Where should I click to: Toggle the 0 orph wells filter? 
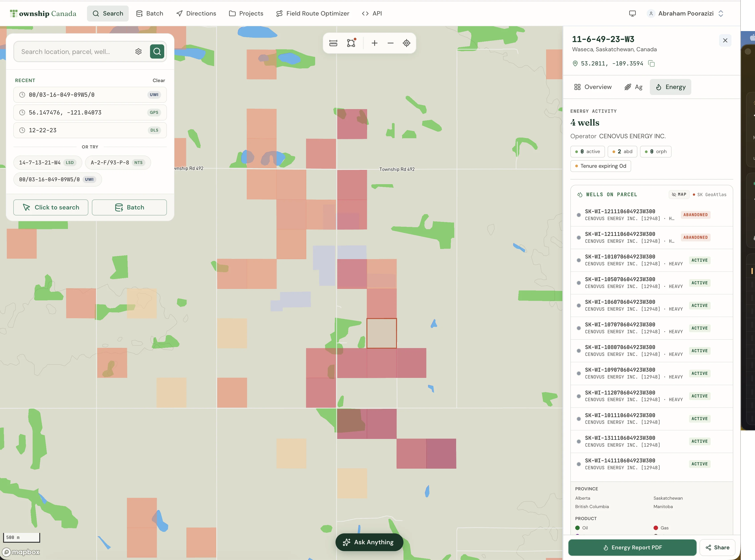(656, 152)
